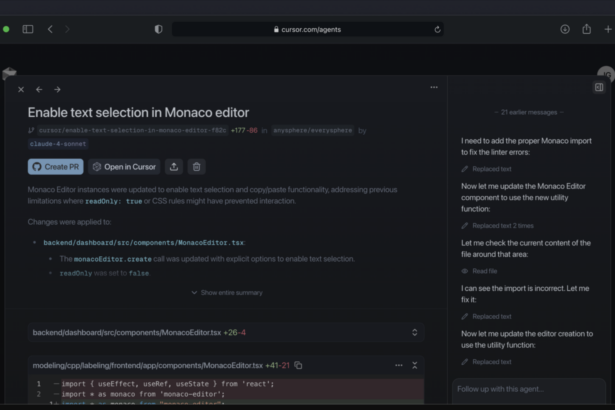Click the browser share icon

click(x=586, y=29)
